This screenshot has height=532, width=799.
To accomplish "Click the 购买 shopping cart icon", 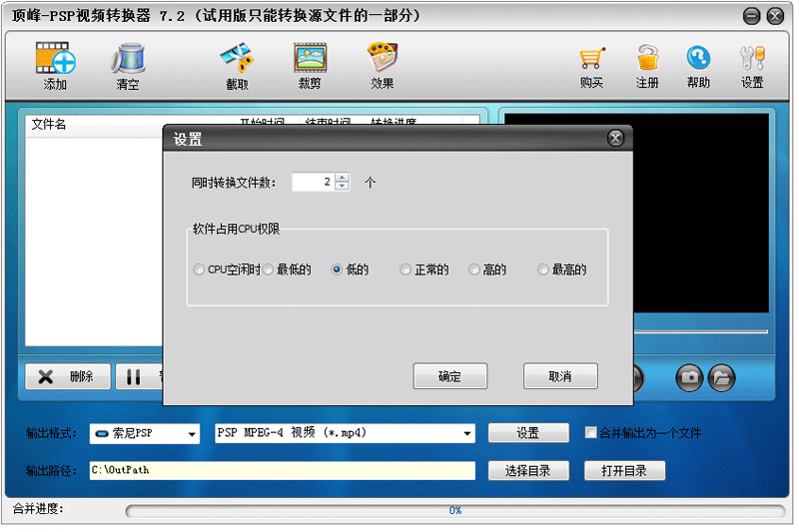I will coord(591,58).
